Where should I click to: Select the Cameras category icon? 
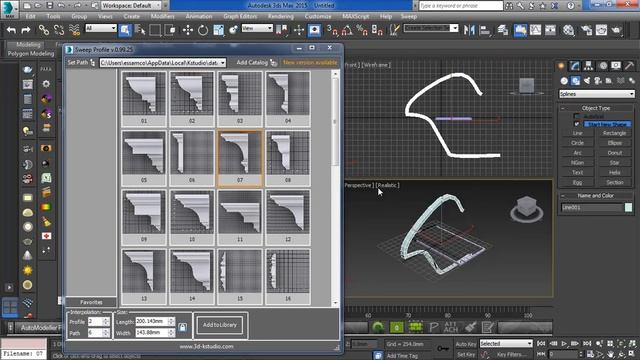coord(598,81)
